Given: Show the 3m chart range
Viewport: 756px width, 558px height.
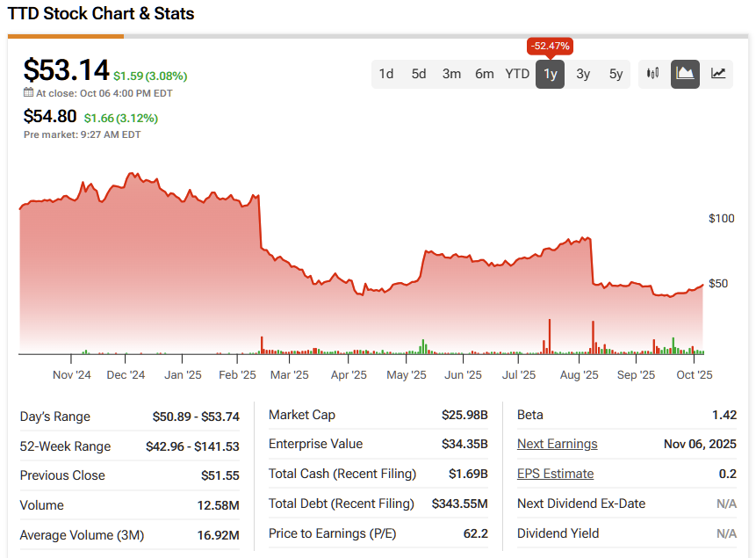Looking at the screenshot, I should click(x=451, y=74).
